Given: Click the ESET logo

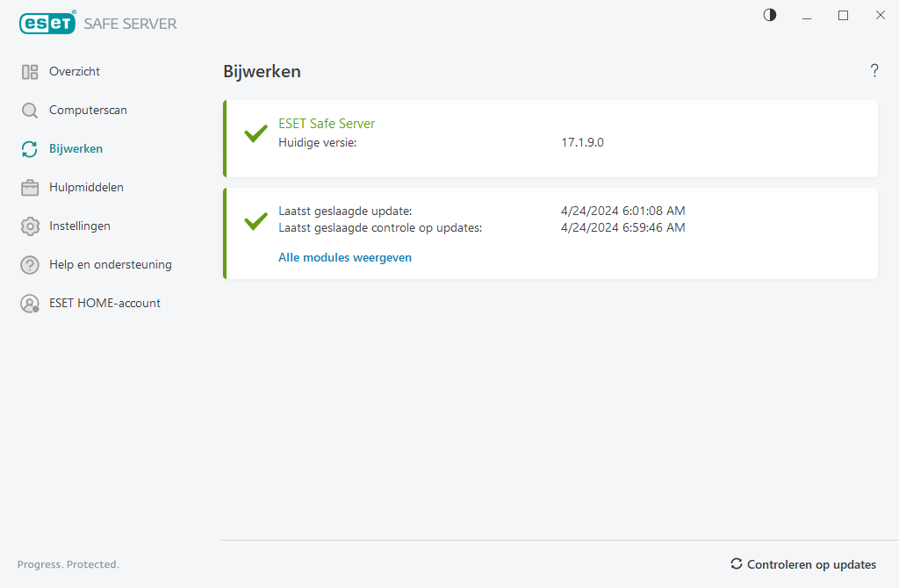Looking at the screenshot, I should click(47, 23).
